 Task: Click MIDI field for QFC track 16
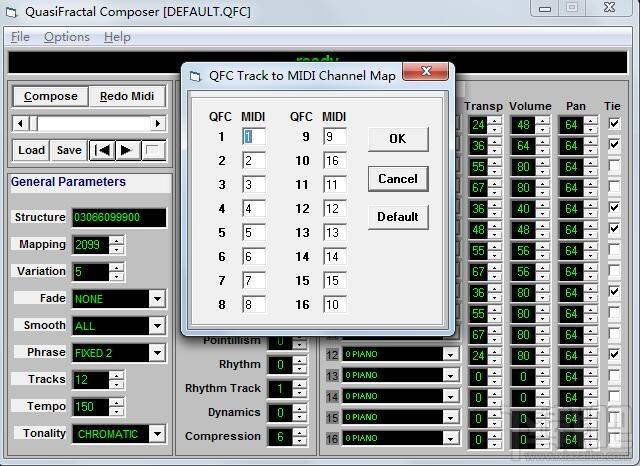335,304
